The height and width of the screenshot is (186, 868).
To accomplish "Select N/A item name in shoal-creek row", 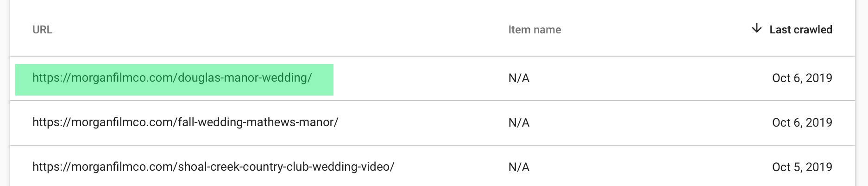I will (x=519, y=167).
